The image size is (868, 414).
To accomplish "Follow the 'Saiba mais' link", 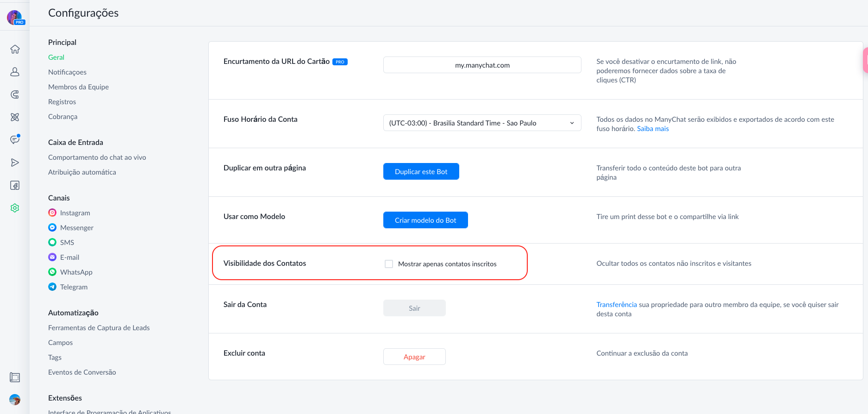I will 653,129.
